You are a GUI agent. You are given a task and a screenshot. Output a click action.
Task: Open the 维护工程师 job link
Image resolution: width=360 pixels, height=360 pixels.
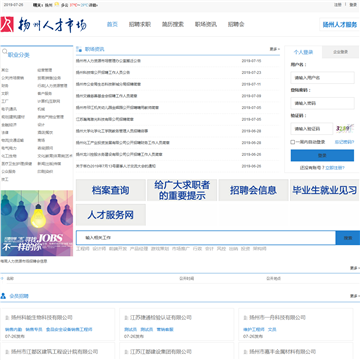(x=254, y=329)
